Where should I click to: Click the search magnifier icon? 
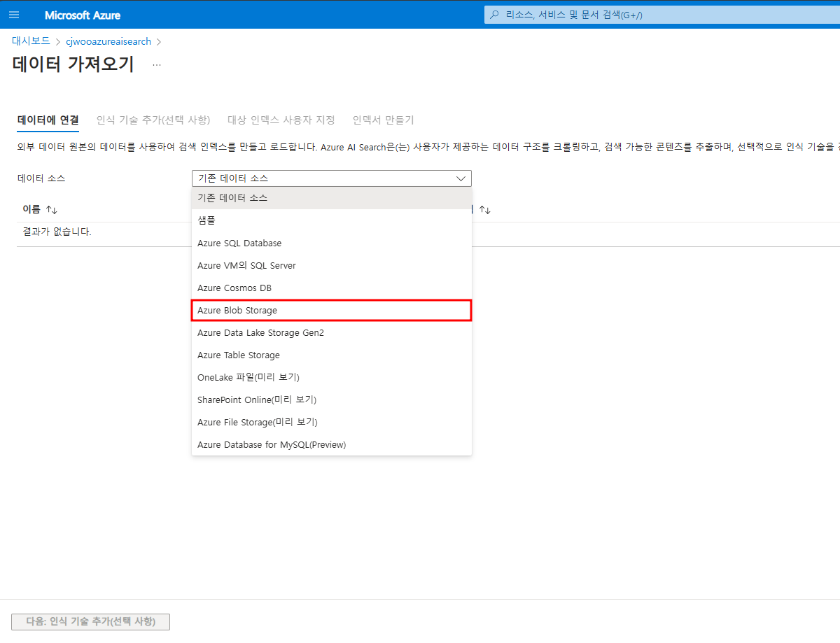point(495,15)
